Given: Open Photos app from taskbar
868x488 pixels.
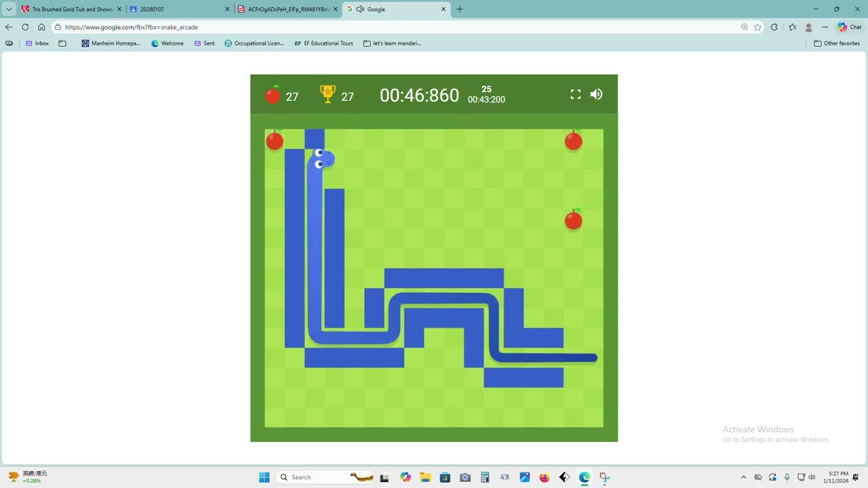Looking at the screenshot, I should pyautogui.click(x=525, y=477).
